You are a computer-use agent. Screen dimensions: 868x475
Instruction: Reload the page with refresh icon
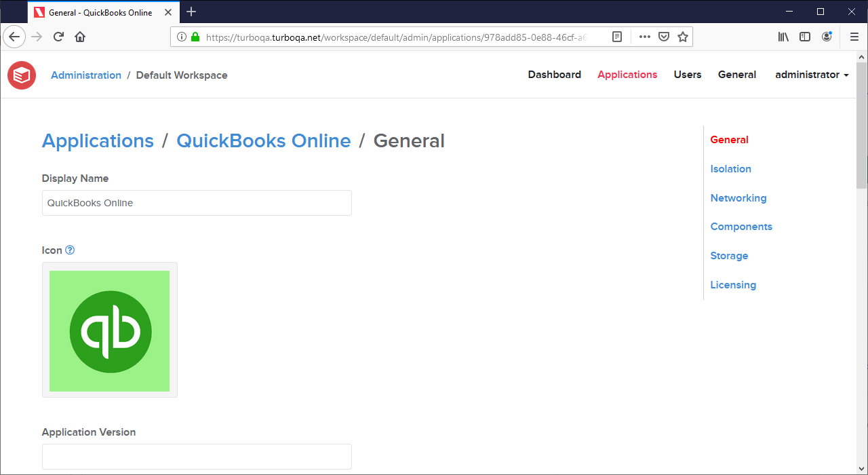[x=58, y=37]
